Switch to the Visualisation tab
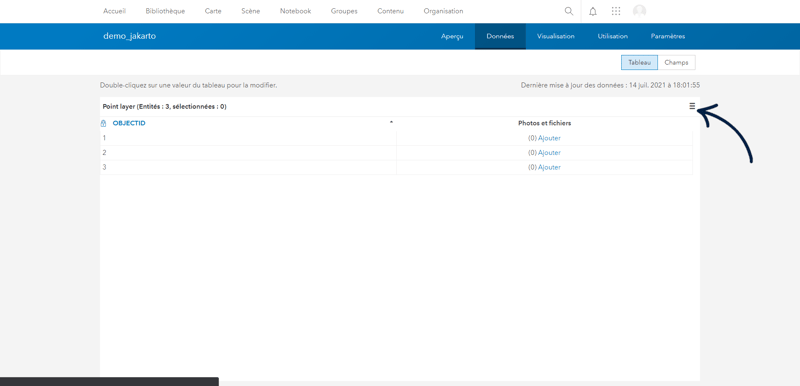This screenshot has height=386, width=800. pos(556,36)
